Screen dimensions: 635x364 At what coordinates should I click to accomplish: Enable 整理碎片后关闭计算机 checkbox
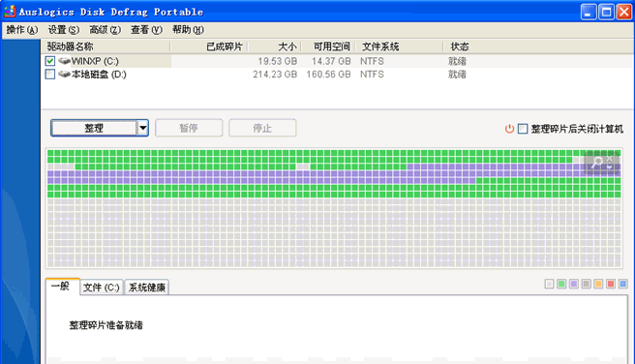(523, 129)
